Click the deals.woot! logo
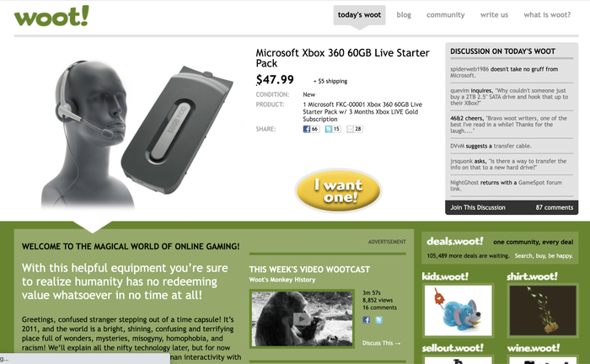 [455, 241]
